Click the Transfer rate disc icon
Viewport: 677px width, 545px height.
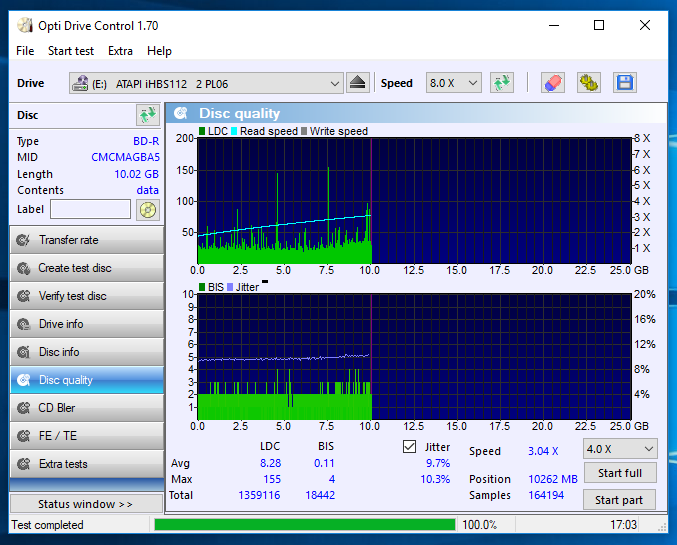(23, 240)
